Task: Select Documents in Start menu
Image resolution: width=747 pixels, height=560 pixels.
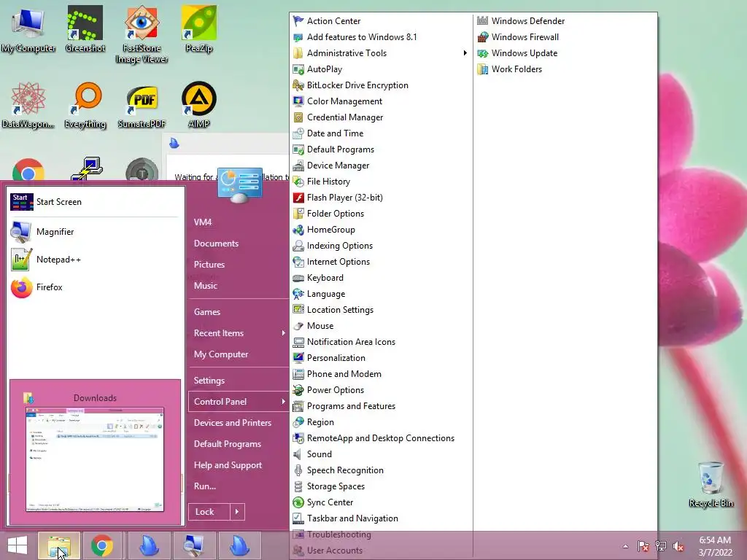Action: (216, 244)
